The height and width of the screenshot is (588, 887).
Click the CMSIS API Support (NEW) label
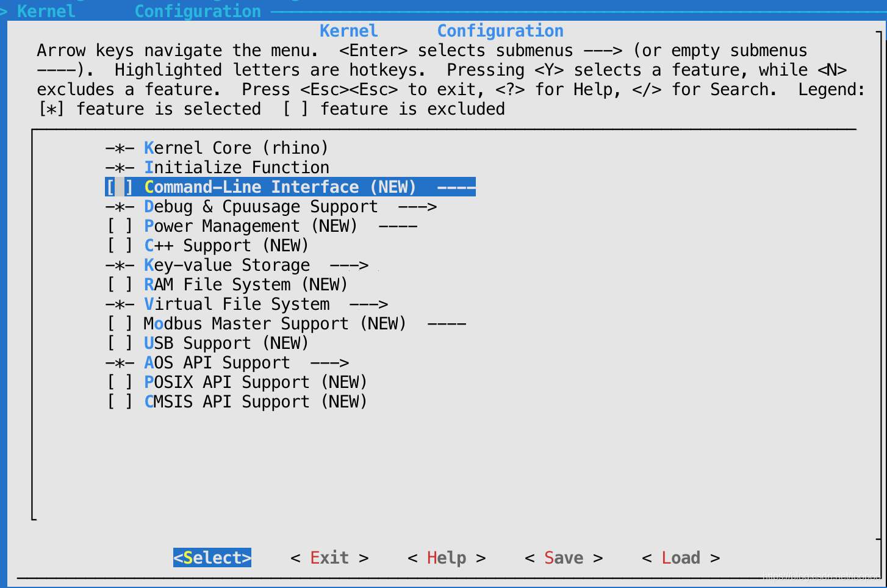click(256, 402)
